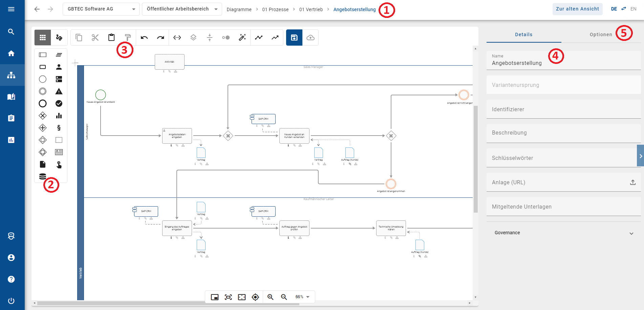The image size is (644, 310).
Task: Select the format painter tool
Action: [128, 38]
